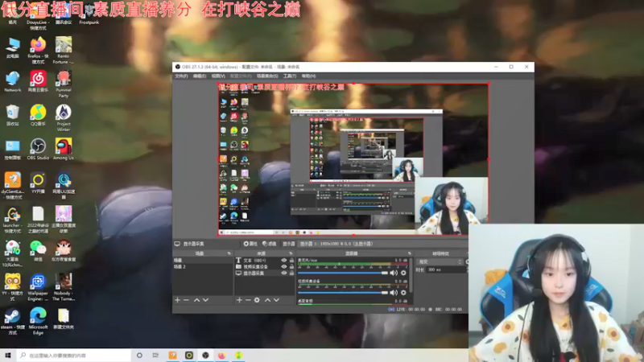Open Project Winter desktop shortcut

(x=64, y=118)
